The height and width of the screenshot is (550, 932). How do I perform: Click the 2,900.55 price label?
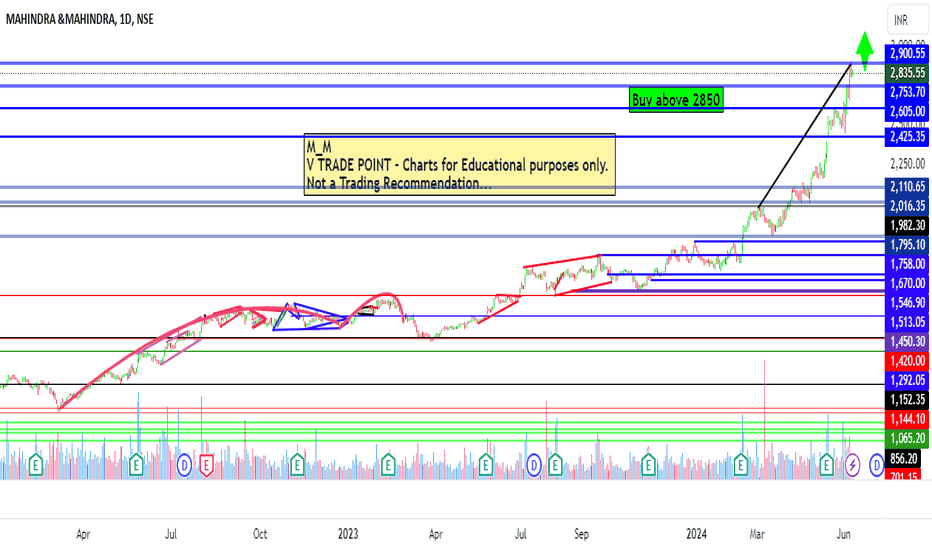(907, 54)
